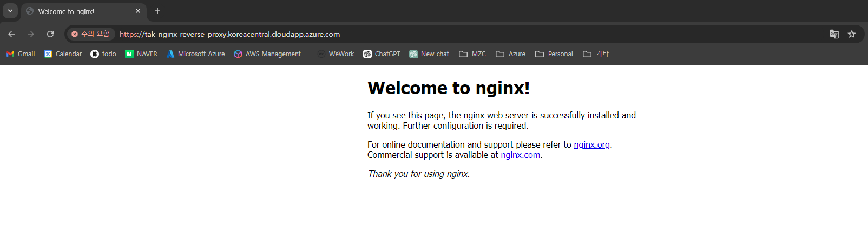Open the translate page icon
Viewport: 868px width, 231px height.
834,34
